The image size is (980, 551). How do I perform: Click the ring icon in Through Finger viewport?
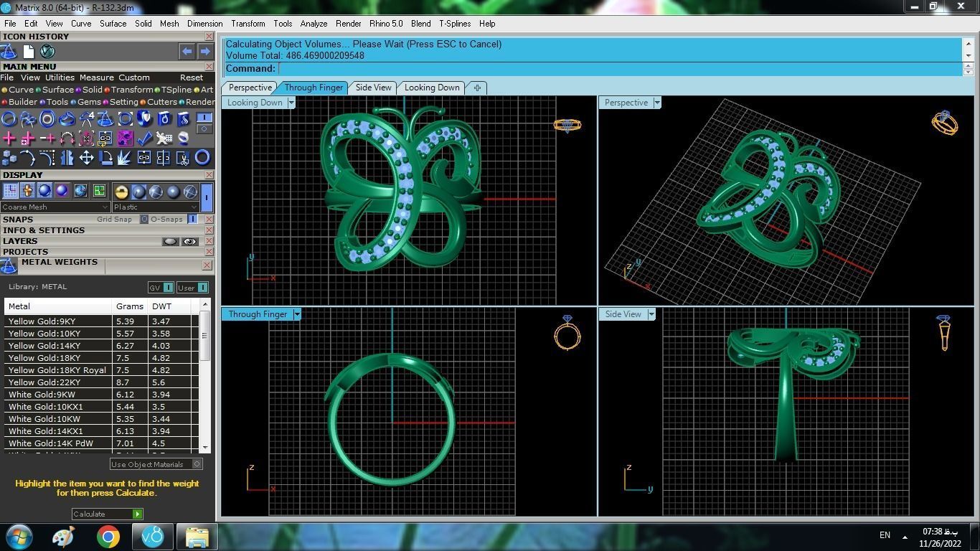pyautogui.click(x=567, y=331)
